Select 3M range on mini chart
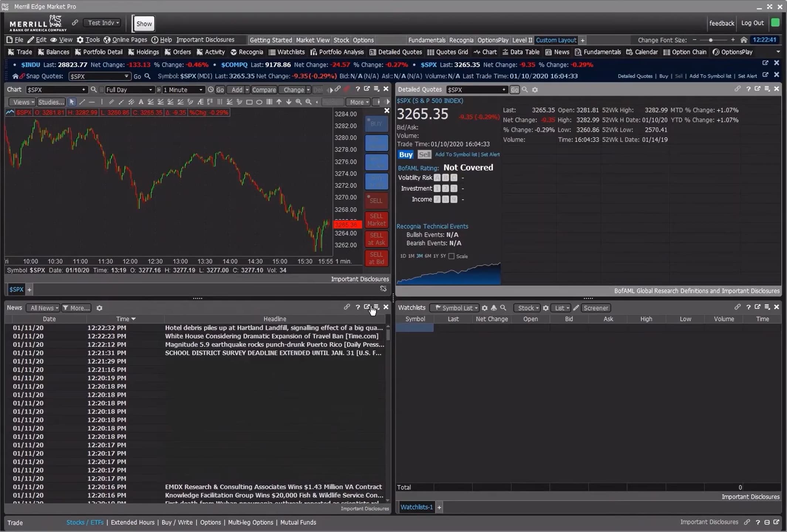This screenshot has height=532, width=787. click(x=419, y=256)
